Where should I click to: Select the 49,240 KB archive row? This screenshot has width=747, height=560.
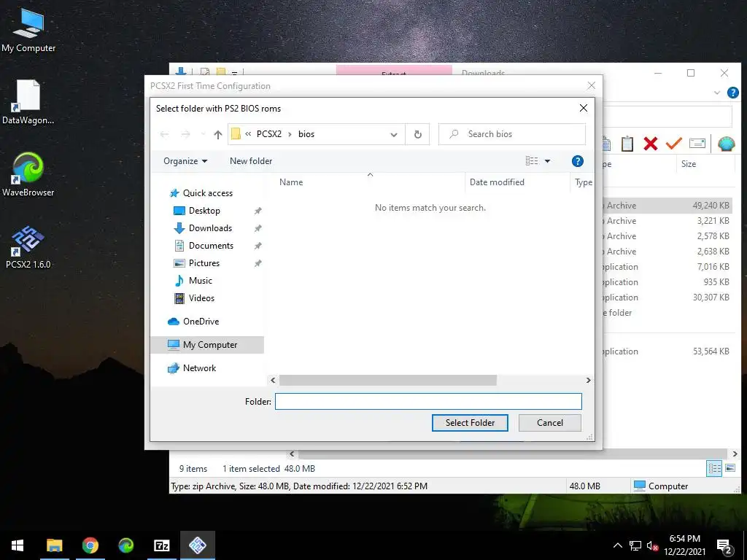(x=667, y=206)
